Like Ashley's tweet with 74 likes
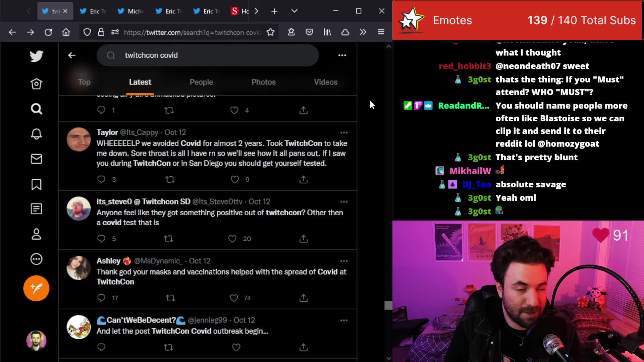The image size is (644, 362). [x=234, y=298]
